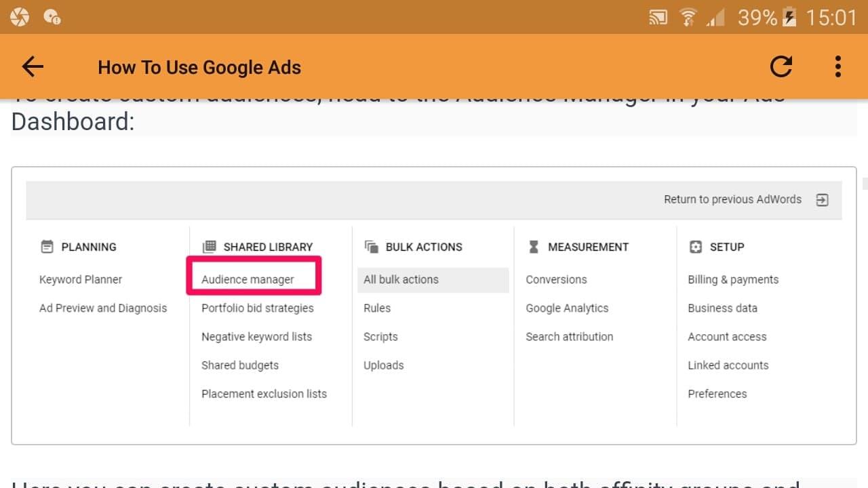Open Google Analytics under Measurement

(x=567, y=308)
